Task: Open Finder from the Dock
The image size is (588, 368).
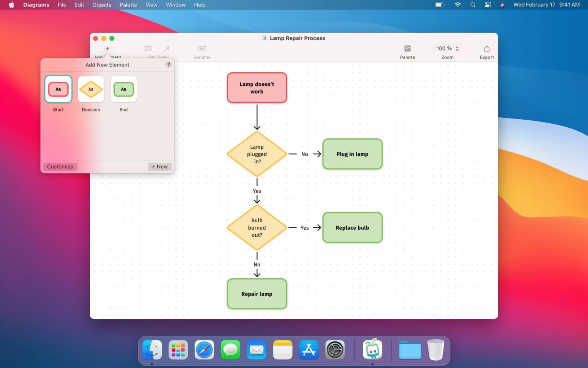Action: [152, 350]
